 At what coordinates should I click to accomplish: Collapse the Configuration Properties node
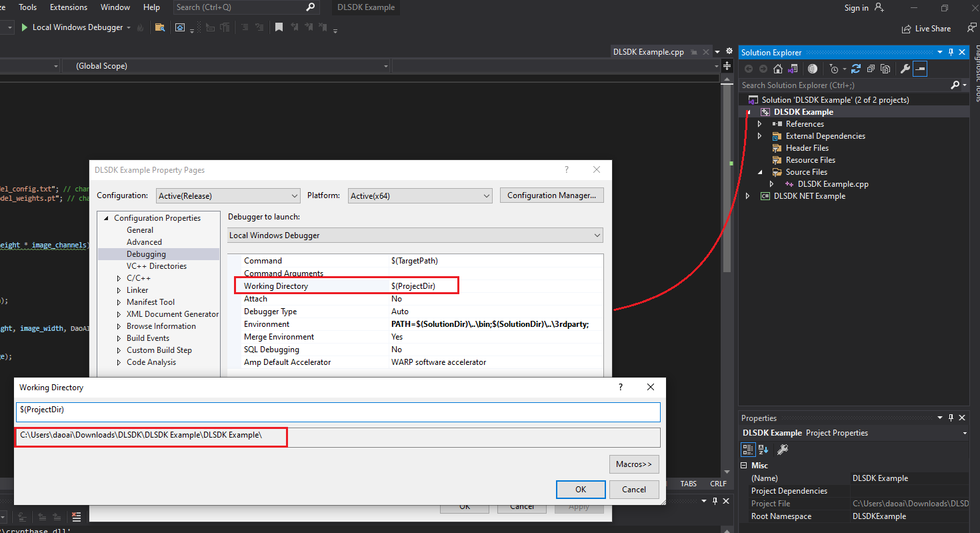105,218
